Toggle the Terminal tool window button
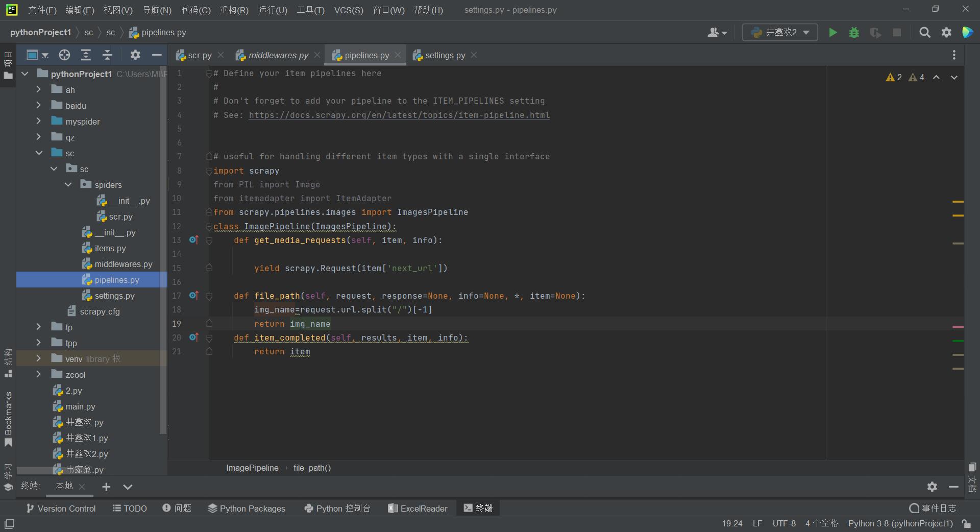Viewport: 980px width, 532px height. tap(478, 508)
